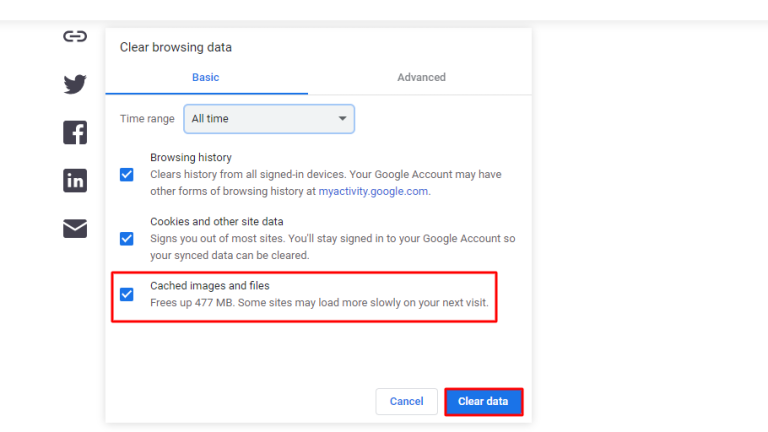
Task: Click the Browsing history label text
Action: pos(191,157)
